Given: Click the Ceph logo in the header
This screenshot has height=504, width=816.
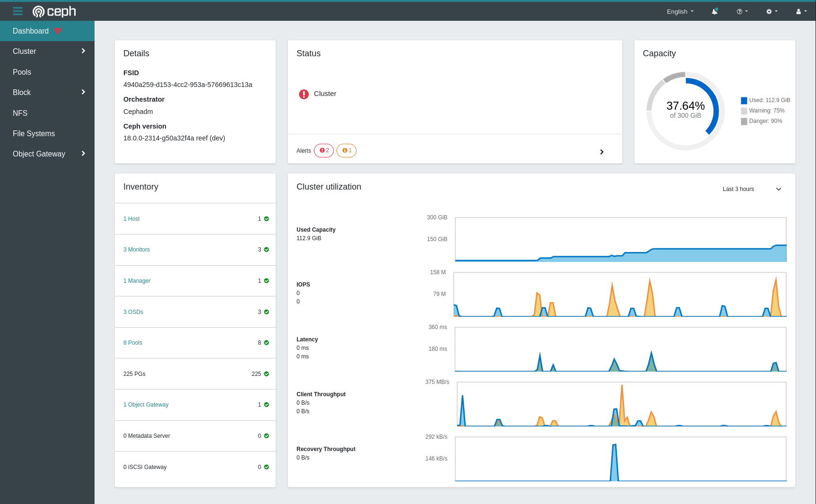Looking at the screenshot, I should [54, 11].
